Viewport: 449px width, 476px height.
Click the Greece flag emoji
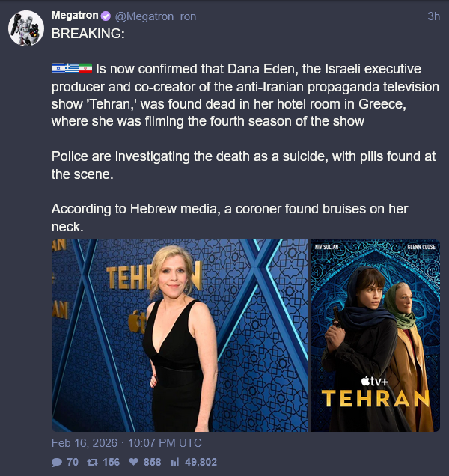pyautogui.click(x=72, y=69)
